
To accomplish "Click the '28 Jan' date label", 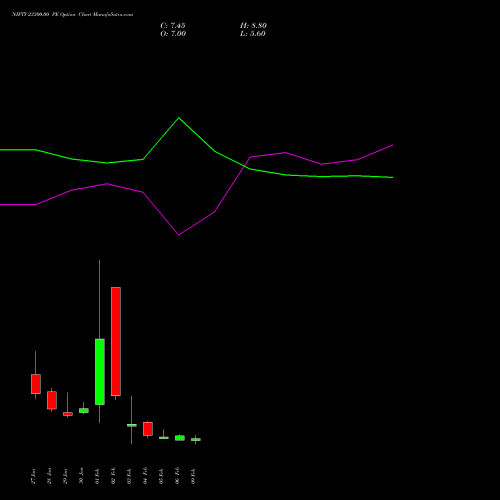I will 49,476.
